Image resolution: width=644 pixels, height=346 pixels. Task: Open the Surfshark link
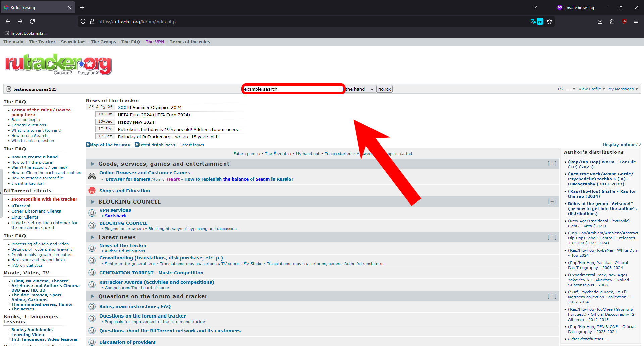pyautogui.click(x=115, y=216)
